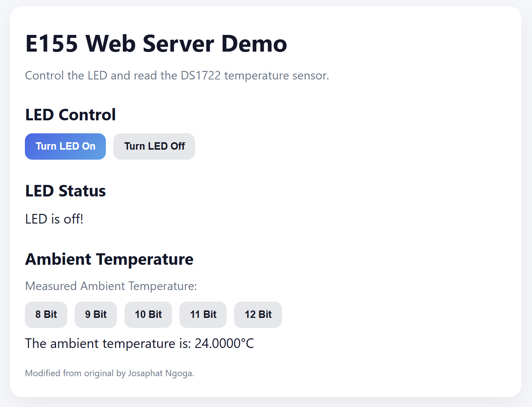Click the 24.0000°C temperature value
The height and width of the screenshot is (407, 532).
pyautogui.click(x=224, y=343)
